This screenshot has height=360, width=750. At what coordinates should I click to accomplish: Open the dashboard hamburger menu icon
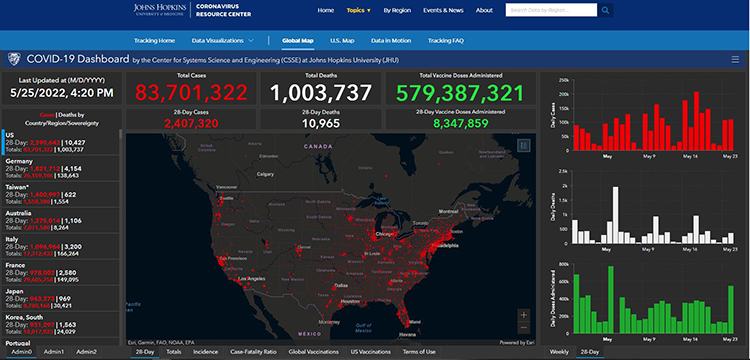tap(735, 60)
